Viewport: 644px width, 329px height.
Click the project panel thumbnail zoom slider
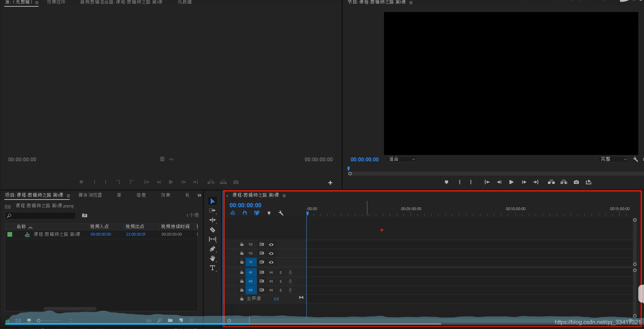coord(50,321)
